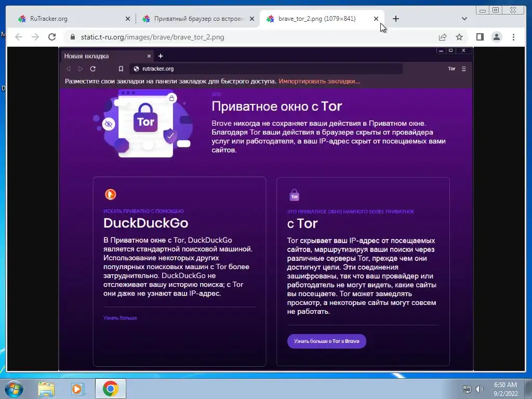Open Chrome's side panel
This screenshot has height=399, width=532.
480,37
